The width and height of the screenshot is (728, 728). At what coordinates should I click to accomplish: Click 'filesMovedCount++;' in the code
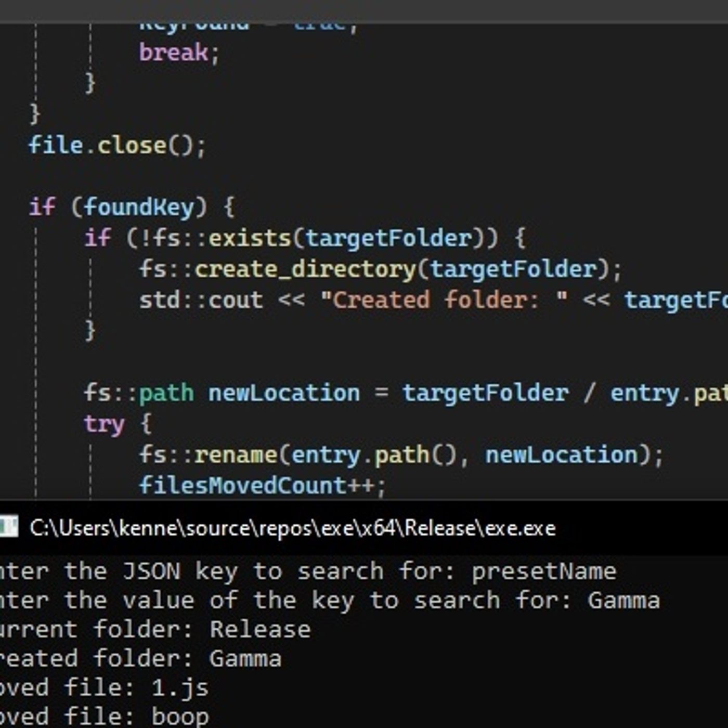pos(263,486)
